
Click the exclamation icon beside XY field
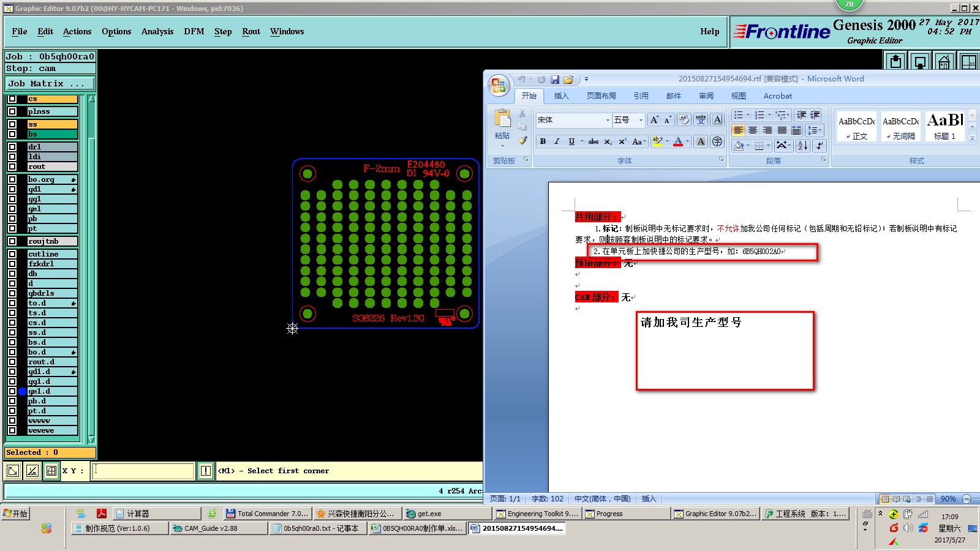pos(206,471)
